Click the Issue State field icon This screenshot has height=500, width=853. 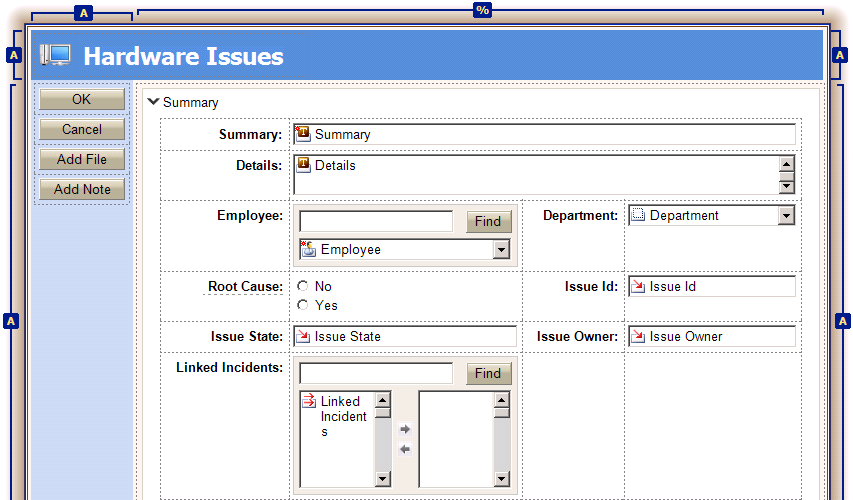pyautogui.click(x=303, y=337)
